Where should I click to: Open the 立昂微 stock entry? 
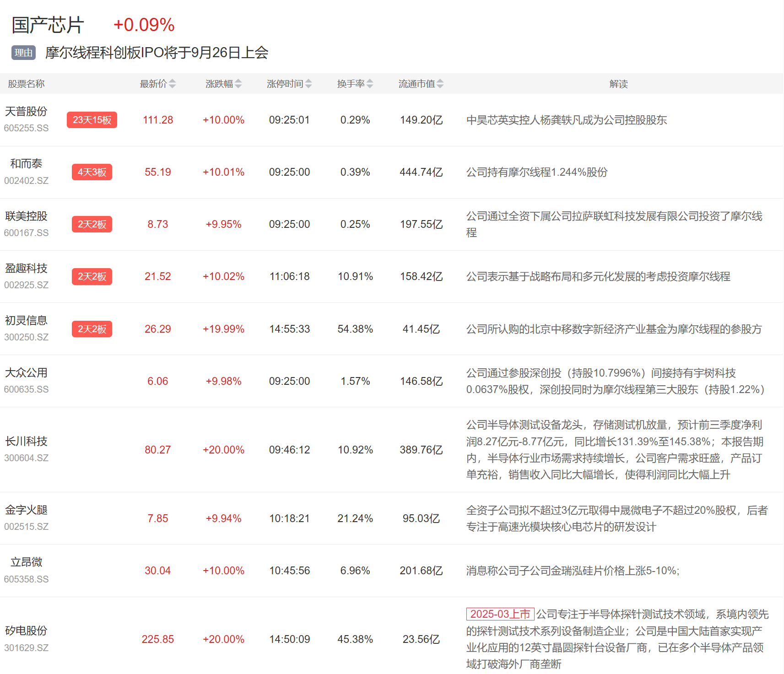(x=26, y=562)
